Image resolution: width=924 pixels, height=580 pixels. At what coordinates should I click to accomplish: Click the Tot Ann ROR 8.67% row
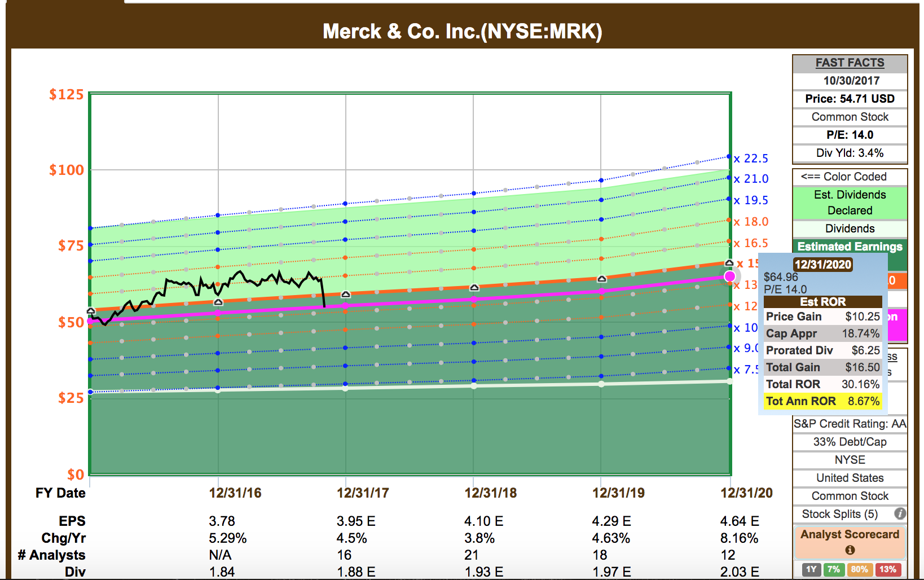tap(822, 401)
